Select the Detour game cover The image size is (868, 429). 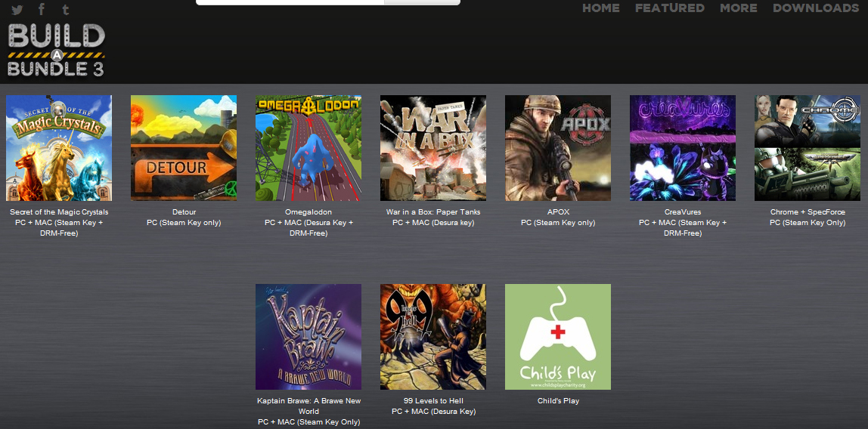(x=184, y=147)
